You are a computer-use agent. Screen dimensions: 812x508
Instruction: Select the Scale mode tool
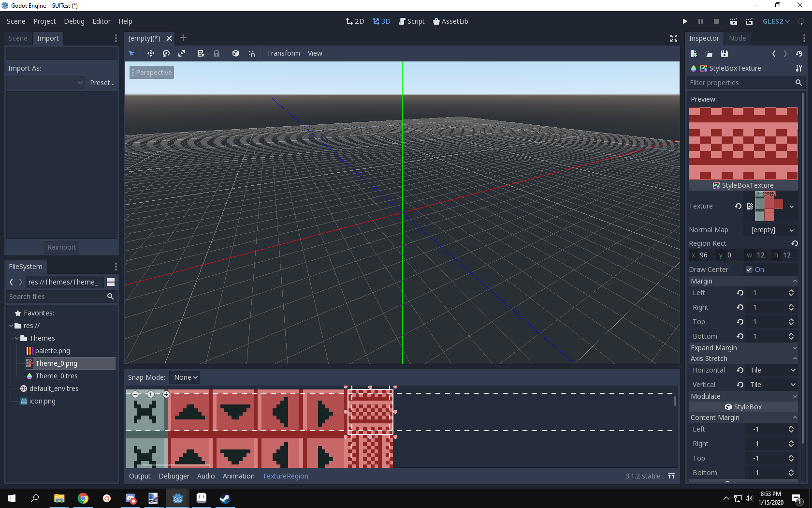click(182, 53)
